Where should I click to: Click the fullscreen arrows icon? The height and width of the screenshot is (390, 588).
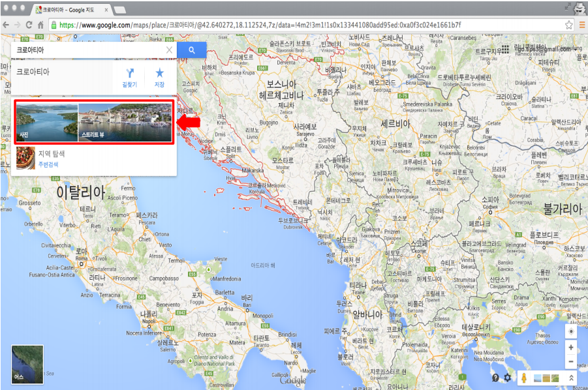[568, 7]
